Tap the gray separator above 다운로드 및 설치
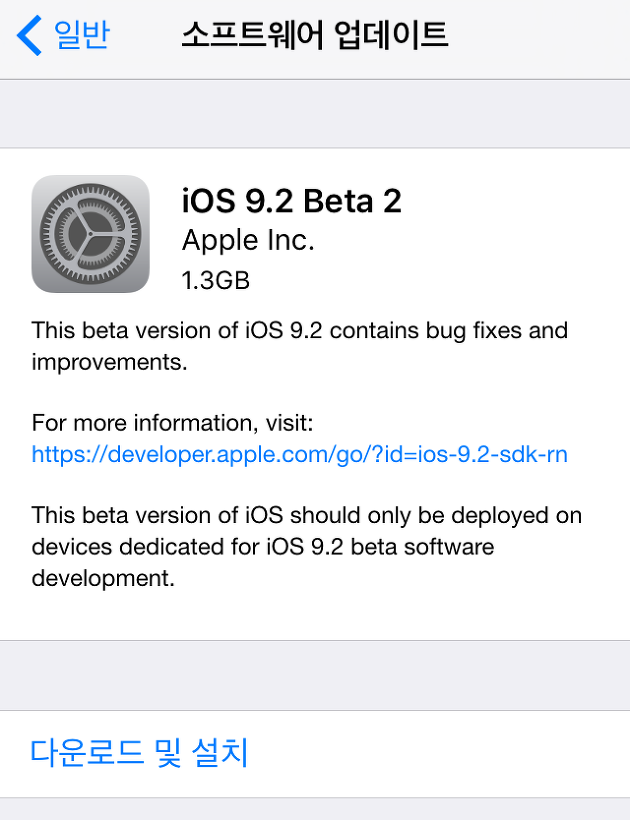The width and height of the screenshot is (630, 820). pos(315,675)
